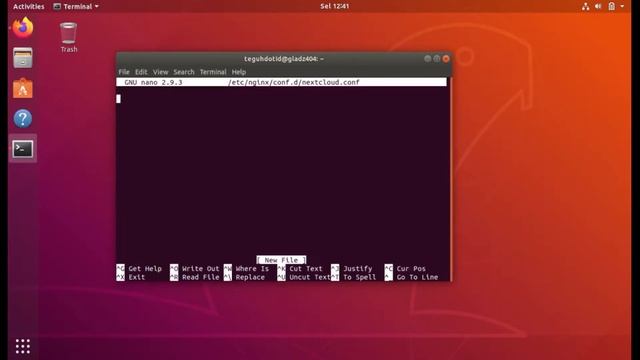Close the terminal window
This screenshot has width=640, height=360.
pos(446,58)
